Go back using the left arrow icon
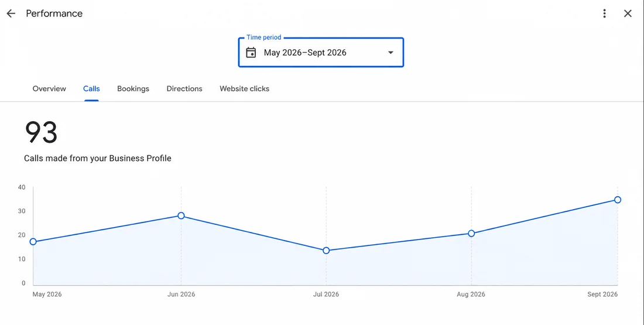The image size is (644, 325). (x=11, y=13)
